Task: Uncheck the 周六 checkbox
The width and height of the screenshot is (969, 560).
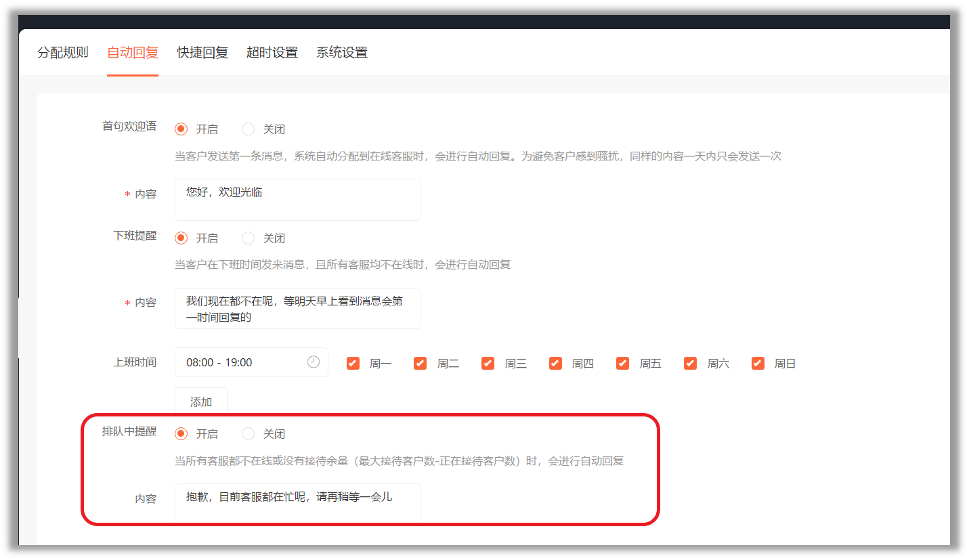Action: click(x=690, y=364)
